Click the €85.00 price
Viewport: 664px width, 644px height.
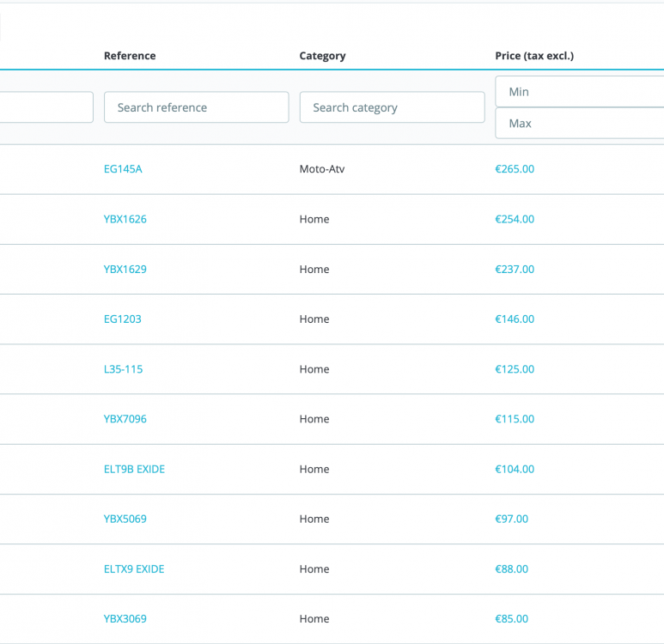click(512, 618)
